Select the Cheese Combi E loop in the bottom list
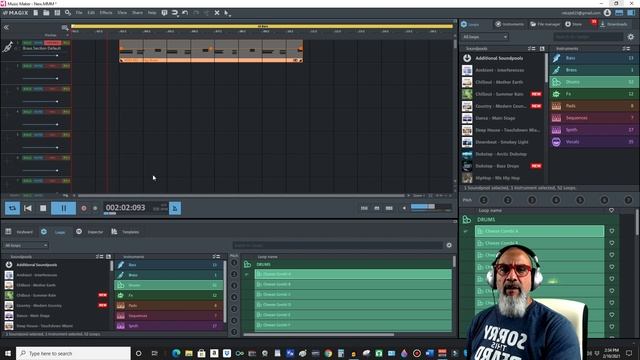Viewport: 640px width, 360px height. tap(353, 315)
